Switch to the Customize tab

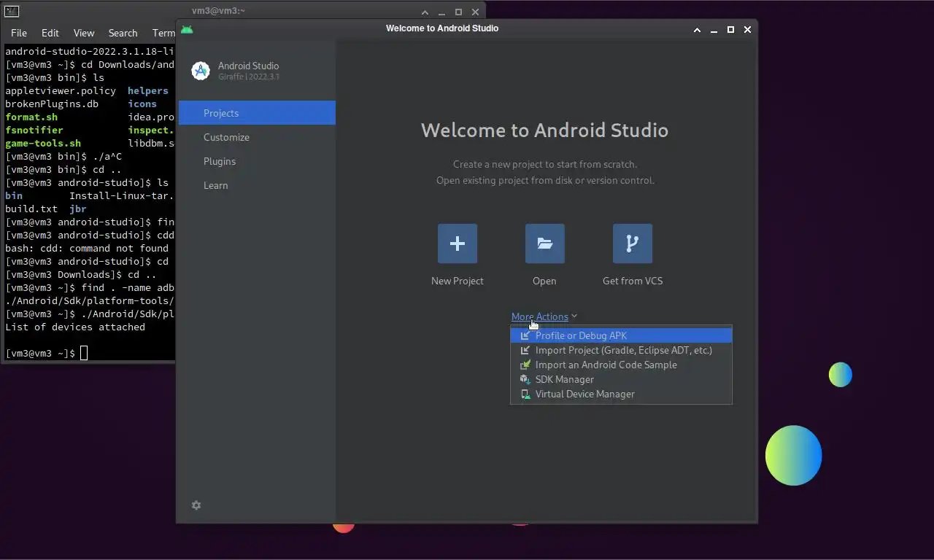[257, 137]
